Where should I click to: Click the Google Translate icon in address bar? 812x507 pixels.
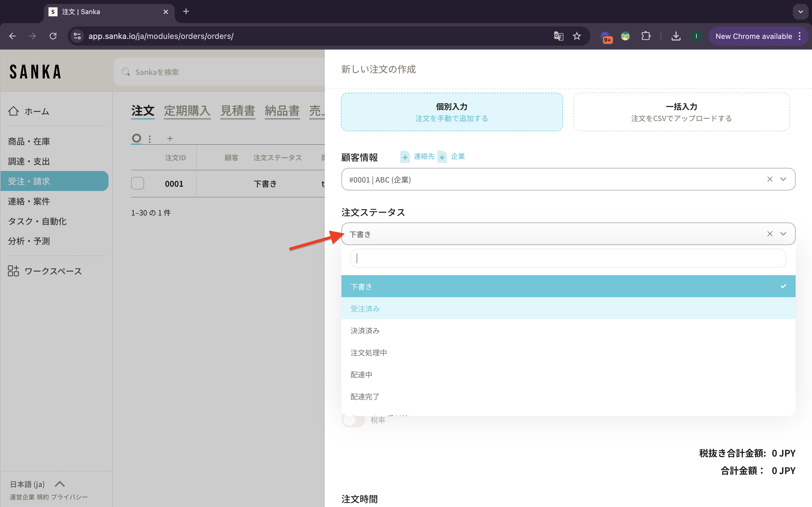(x=558, y=36)
